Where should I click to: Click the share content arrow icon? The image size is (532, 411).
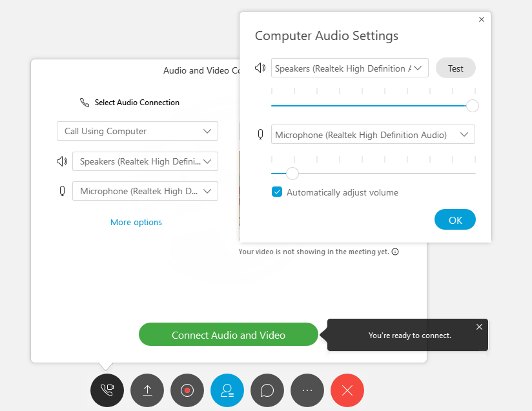coord(147,390)
